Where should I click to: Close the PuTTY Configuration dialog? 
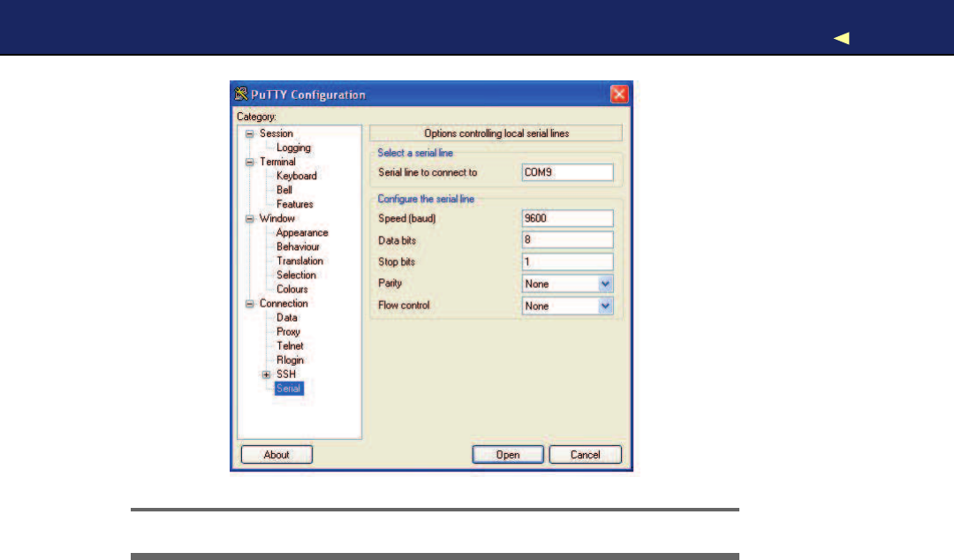pos(618,94)
